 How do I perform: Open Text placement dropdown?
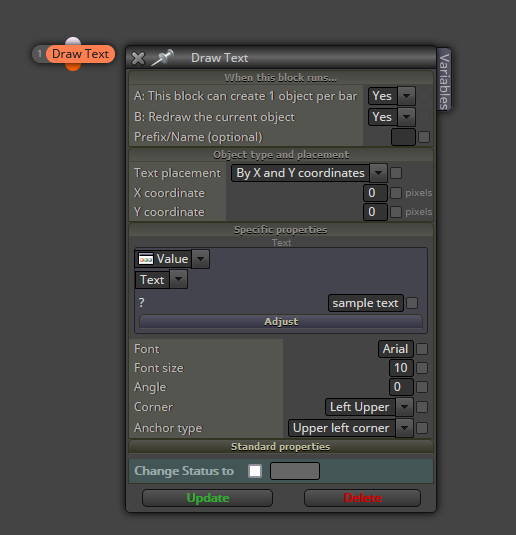pos(378,173)
